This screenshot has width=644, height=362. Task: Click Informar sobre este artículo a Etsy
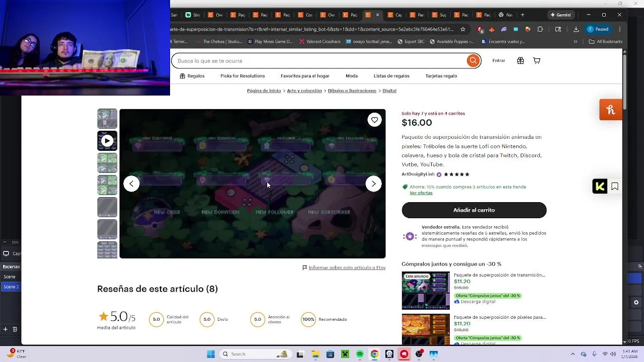tap(347, 268)
